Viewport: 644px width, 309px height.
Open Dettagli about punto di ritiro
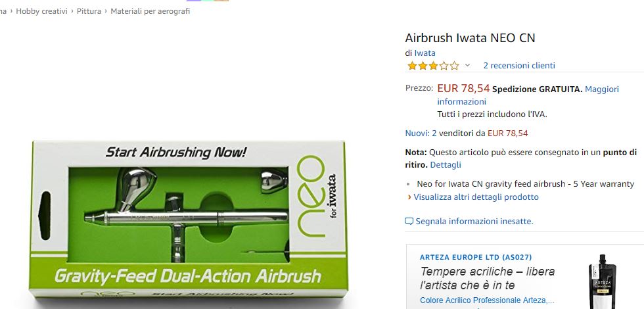point(446,165)
